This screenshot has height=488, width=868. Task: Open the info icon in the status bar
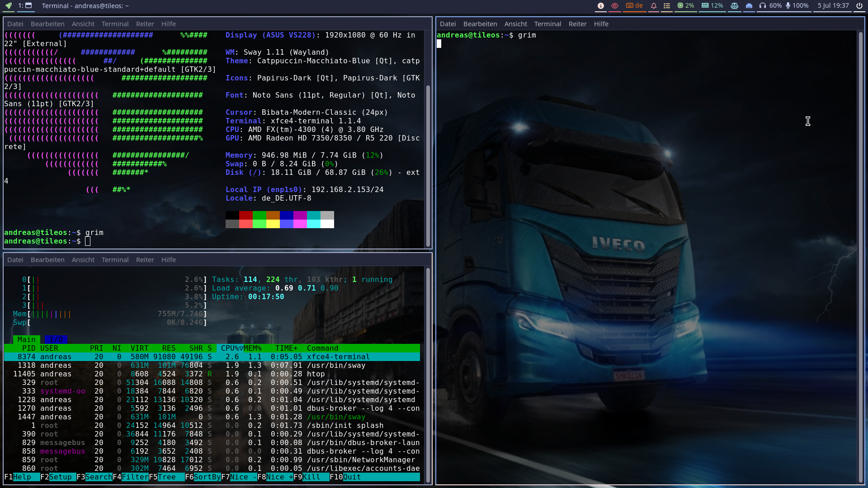click(601, 6)
